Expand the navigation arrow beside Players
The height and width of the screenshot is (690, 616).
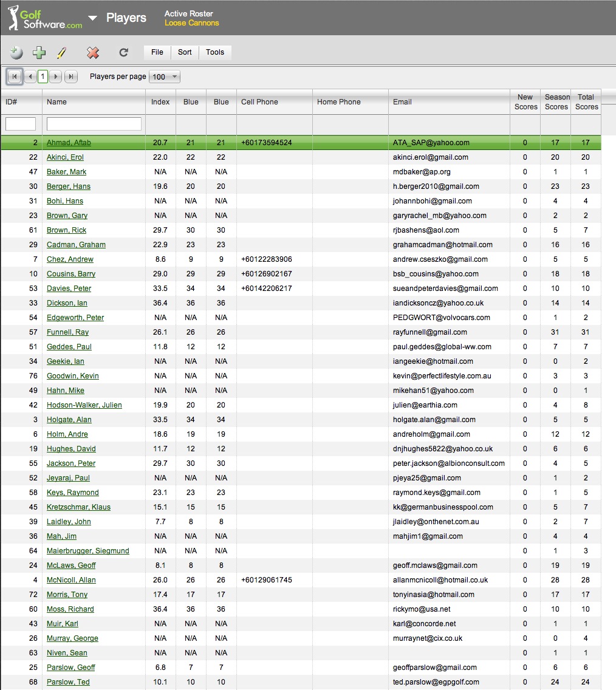(92, 18)
